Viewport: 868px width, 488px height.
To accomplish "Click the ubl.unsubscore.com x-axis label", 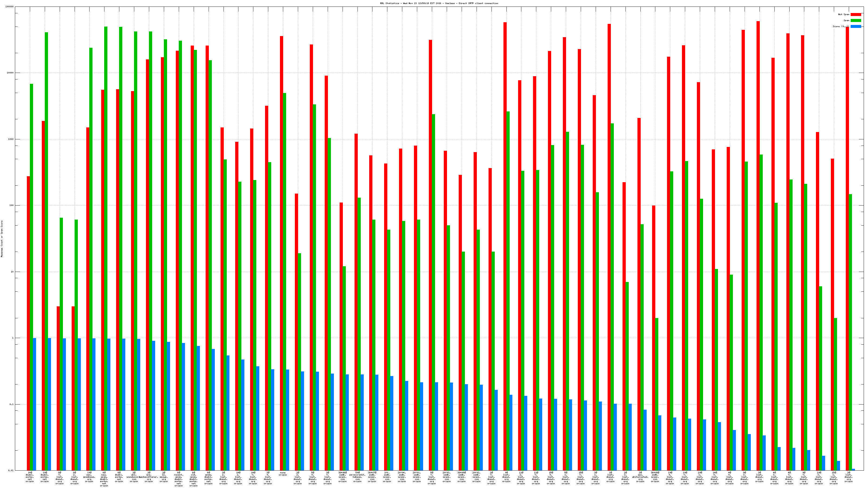I will (x=134, y=477).
